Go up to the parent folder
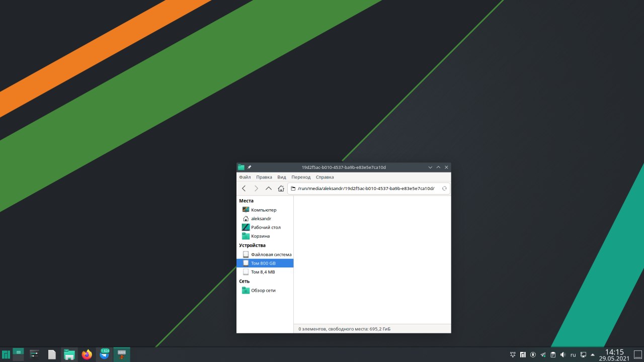The width and height of the screenshot is (644, 362). click(x=269, y=189)
